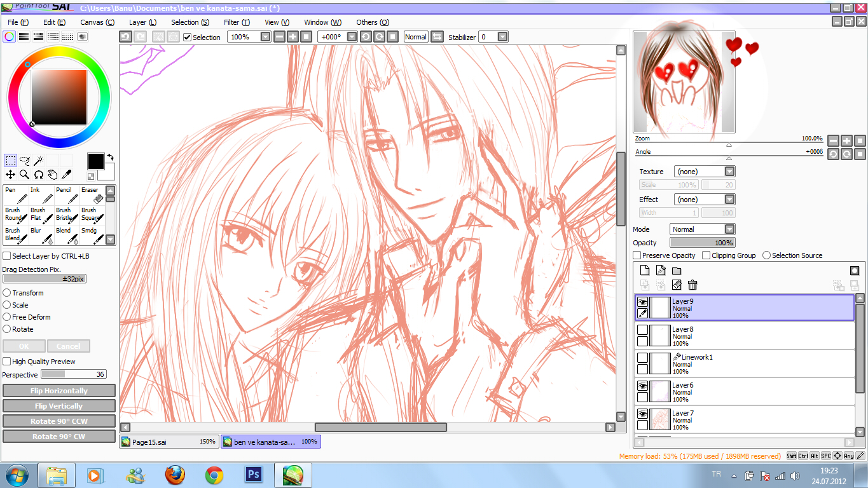The image size is (868, 488).
Task: Open the Effect dropdown
Action: click(730, 200)
